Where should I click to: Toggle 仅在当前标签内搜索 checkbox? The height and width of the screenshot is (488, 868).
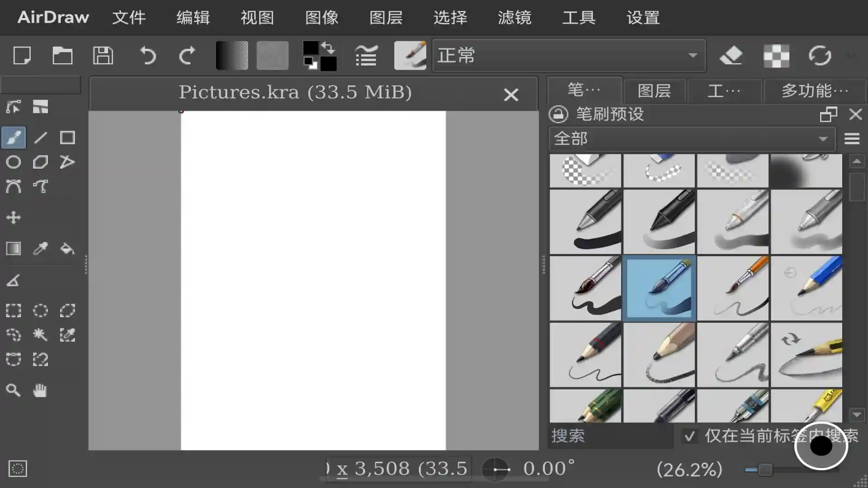pyautogui.click(x=689, y=436)
